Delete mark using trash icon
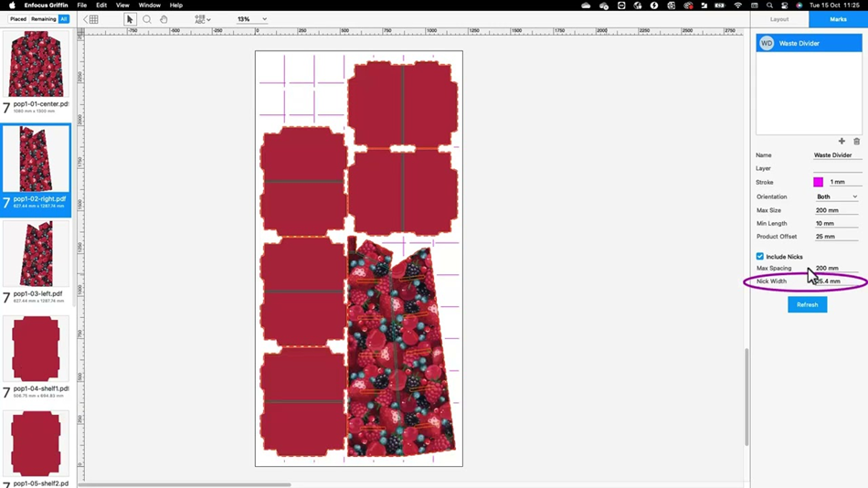This screenshot has width=868, height=488. coord(856,142)
